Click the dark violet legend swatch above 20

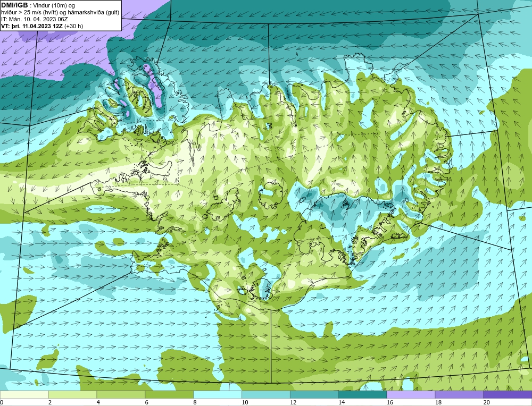coord(508,394)
